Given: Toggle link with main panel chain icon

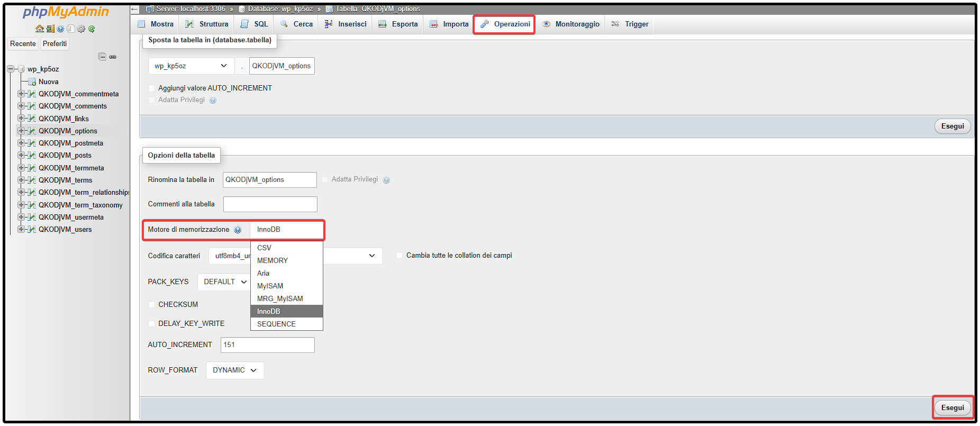Looking at the screenshot, I should coord(113,57).
